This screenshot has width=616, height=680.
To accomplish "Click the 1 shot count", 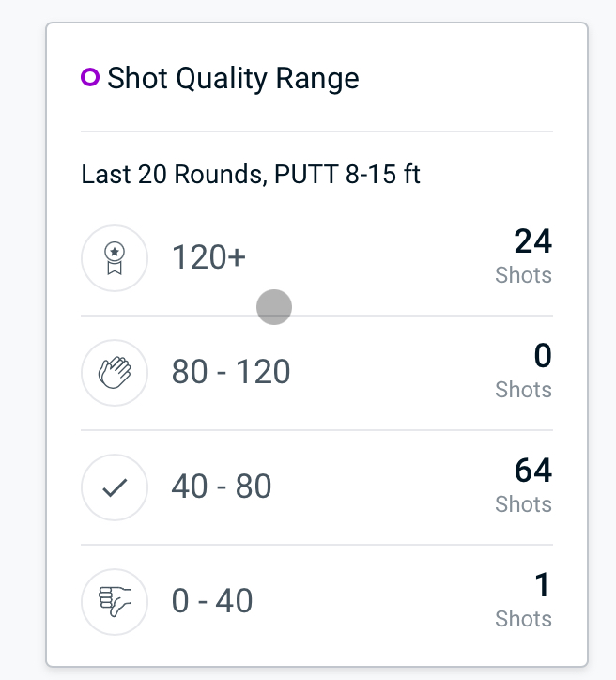I will (x=543, y=584).
